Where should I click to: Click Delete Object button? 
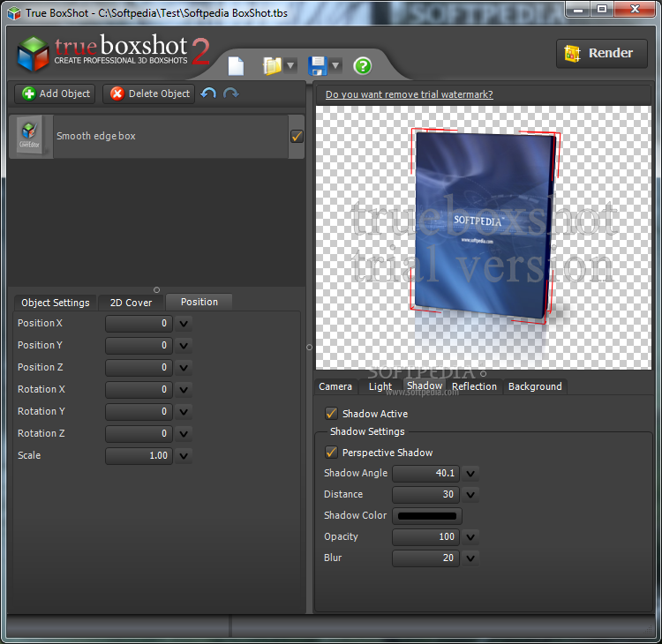click(149, 94)
